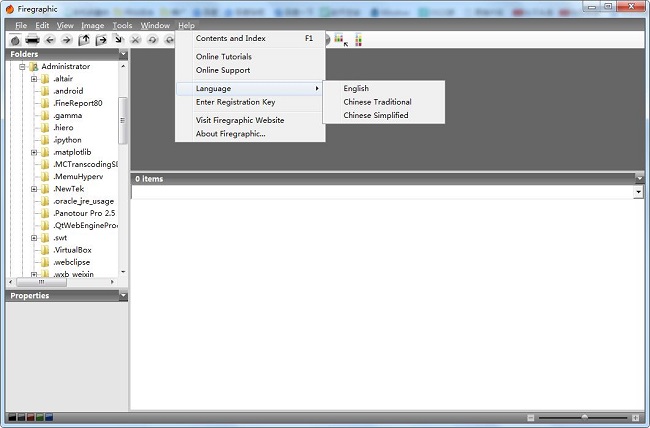This screenshot has width=650, height=428.
Task: Select the .hiero folder
Action: 63,128
